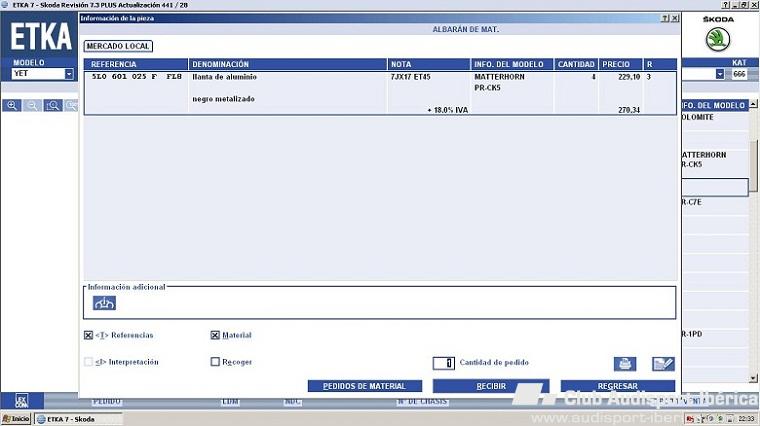This screenshot has width=760, height=426.
Task: Click the Skoda logo emblem
Action: tap(718, 40)
